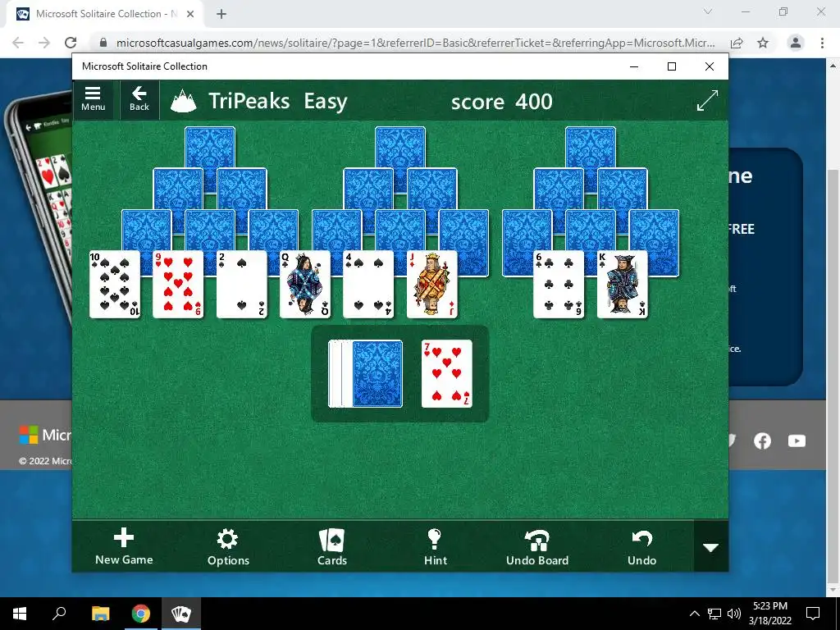Viewport: 840px width, 630px height.
Task: Maximize the Solitaire Collection inner window
Action: 672,66
